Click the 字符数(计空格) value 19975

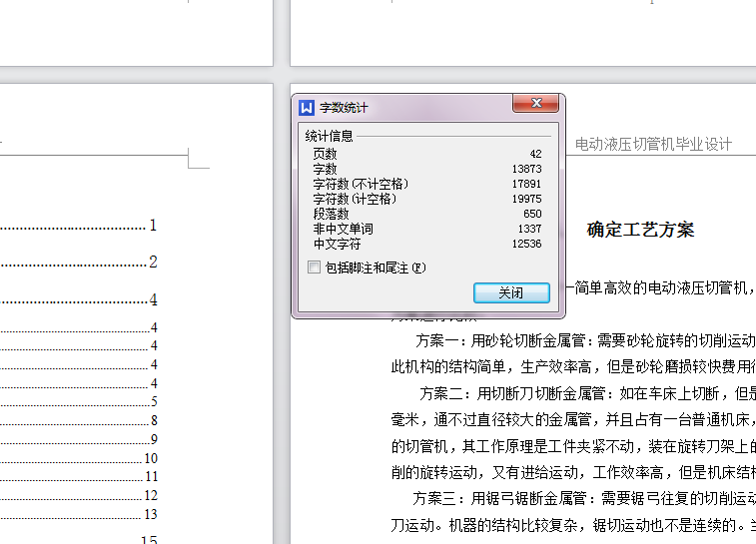pos(527,199)
